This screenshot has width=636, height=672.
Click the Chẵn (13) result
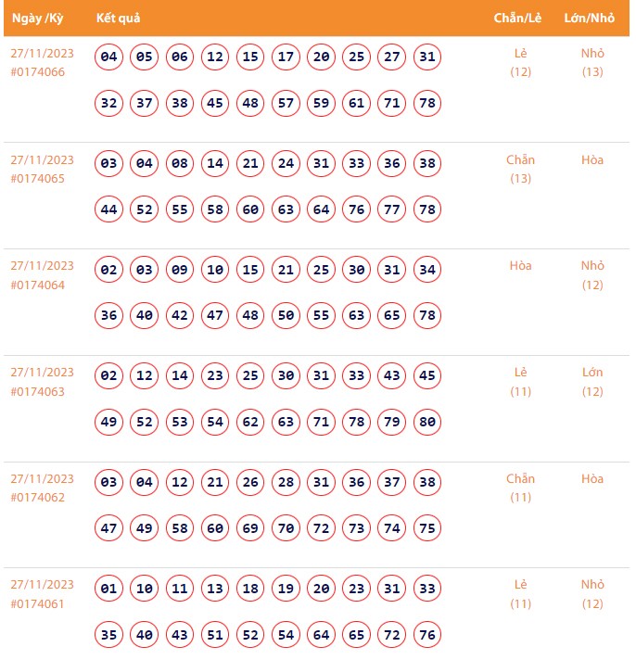coord(520,169)
